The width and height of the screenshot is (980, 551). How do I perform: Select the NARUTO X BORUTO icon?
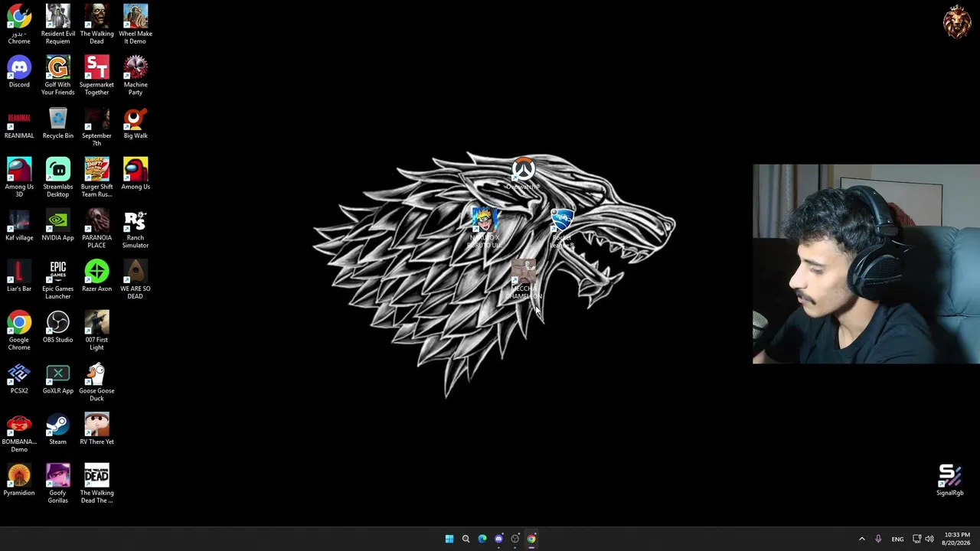484,227
